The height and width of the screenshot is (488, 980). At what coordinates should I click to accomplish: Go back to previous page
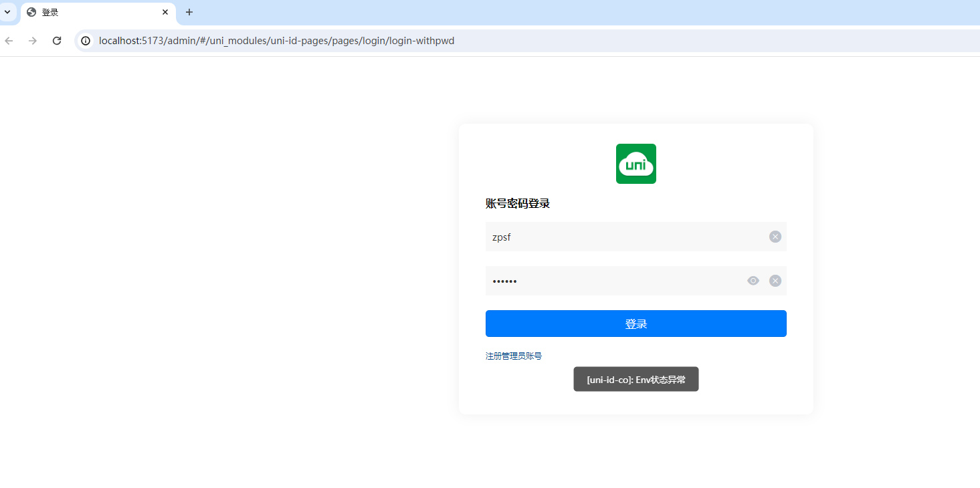coord(9,41)
